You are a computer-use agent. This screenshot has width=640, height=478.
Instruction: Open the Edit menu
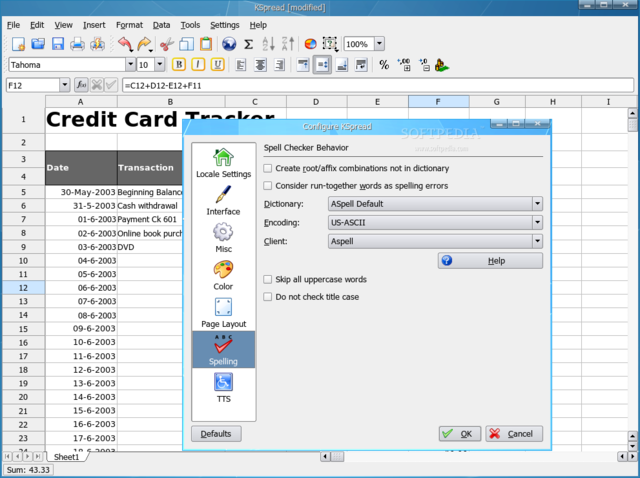pyautogui.click(x=37, y=25)
